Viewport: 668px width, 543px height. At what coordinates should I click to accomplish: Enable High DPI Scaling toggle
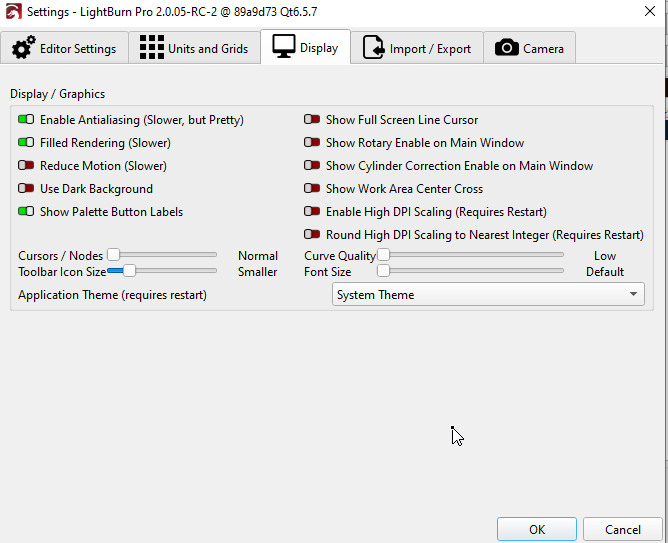(x=312, y=212)
